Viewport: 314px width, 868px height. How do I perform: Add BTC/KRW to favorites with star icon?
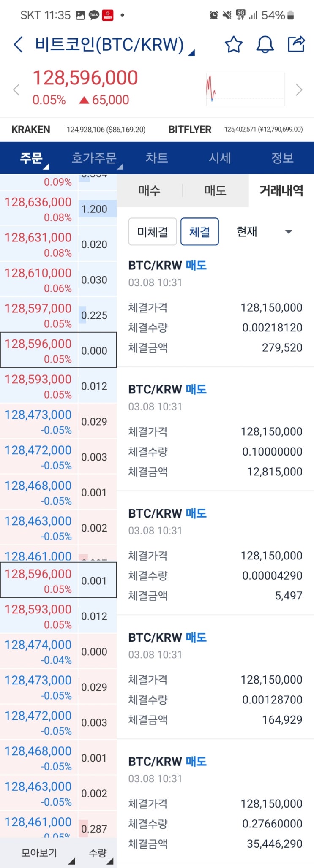click(x=233, y=44)
